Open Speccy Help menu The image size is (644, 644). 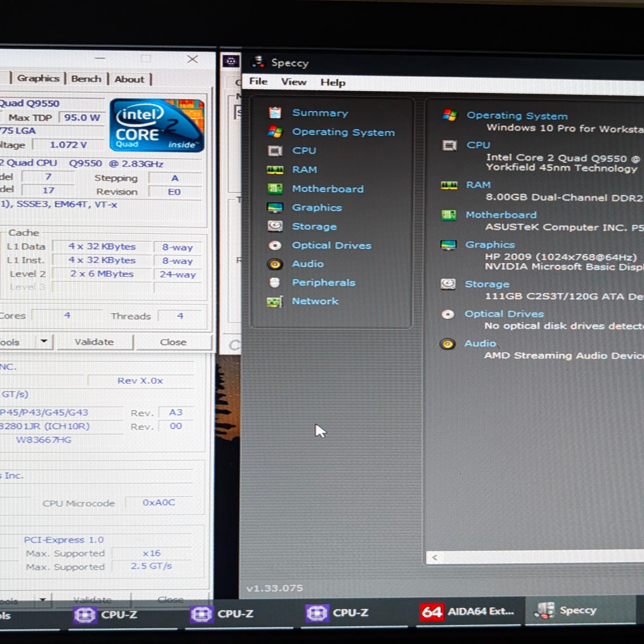(333, 82)
